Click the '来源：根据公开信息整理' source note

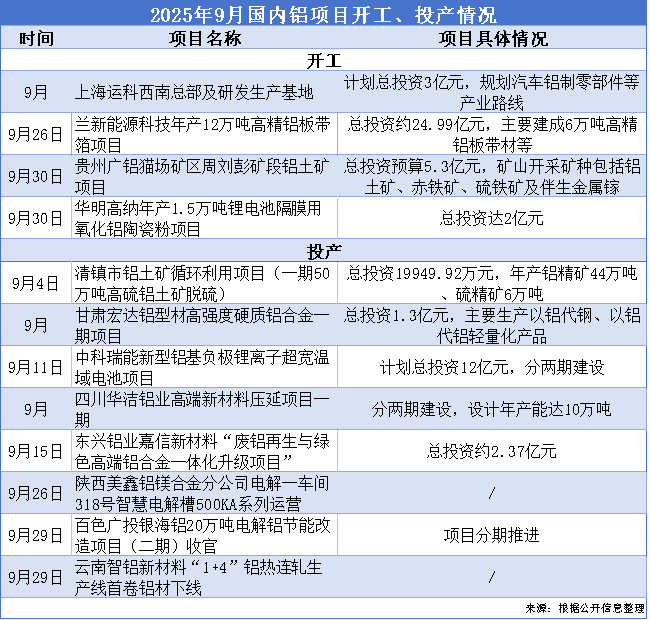coord(583,607)
